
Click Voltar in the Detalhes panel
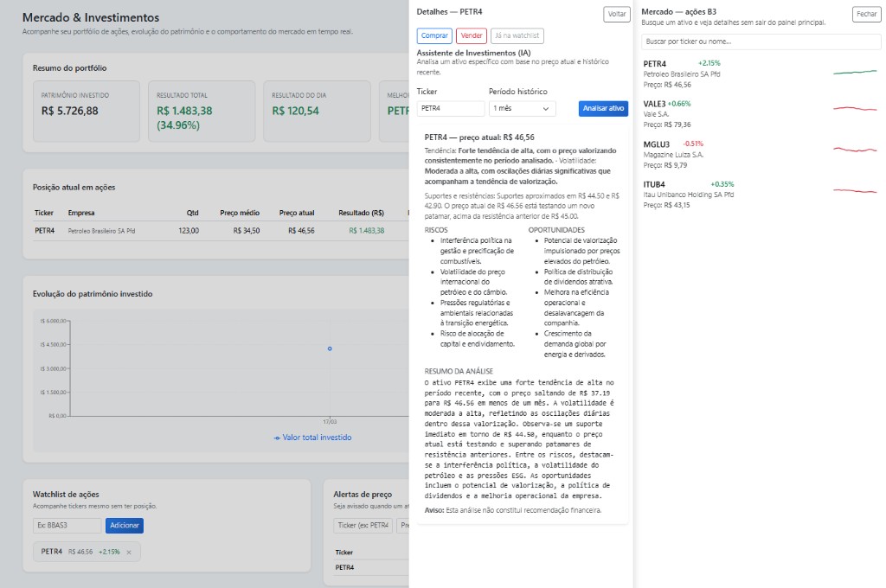point(616,15)
